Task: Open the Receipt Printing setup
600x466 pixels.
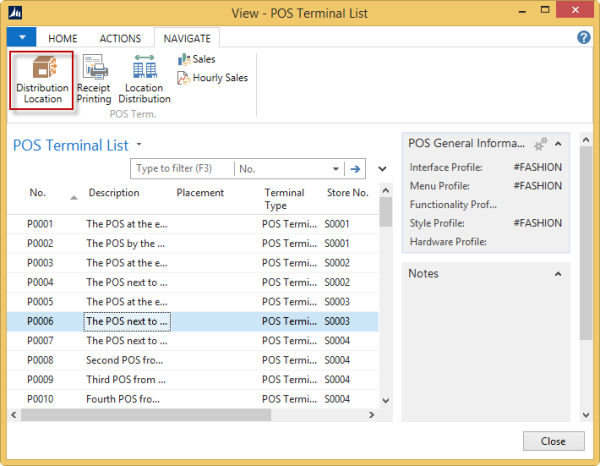Action: (94, 79)
